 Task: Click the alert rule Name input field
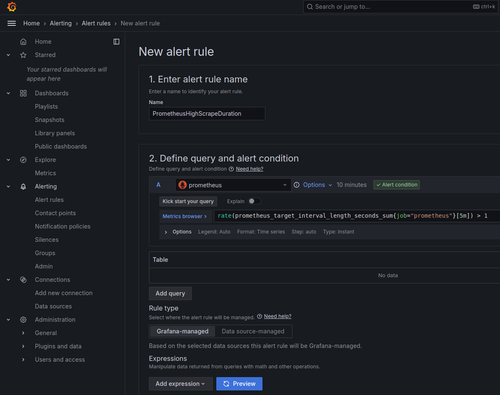point(207,114)
